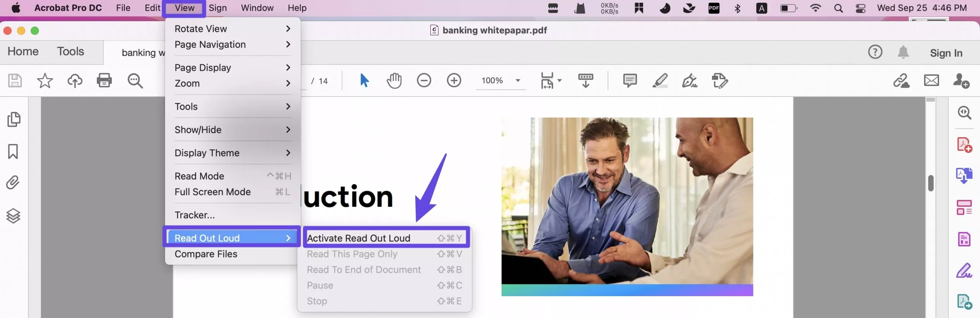Viewport: 980px width, 318px height.
Task: Click the photo of two men
Action: pyautogui.click(x=627, y=207)
